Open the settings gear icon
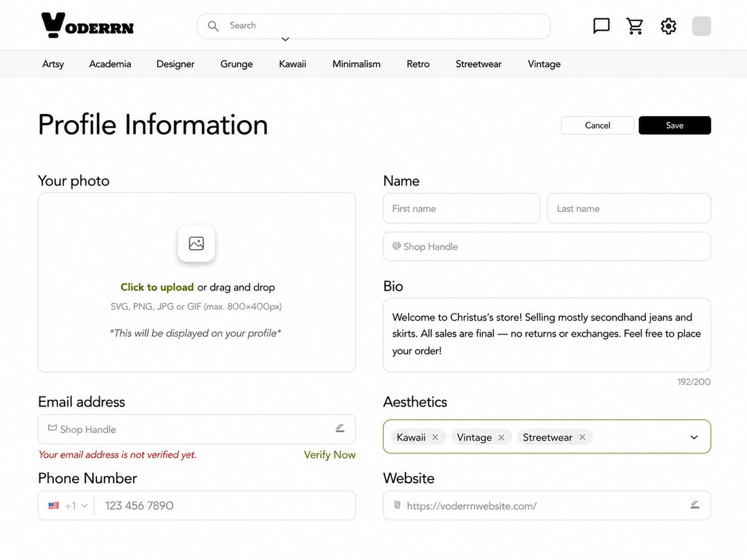747x560 pixels. 668,26
